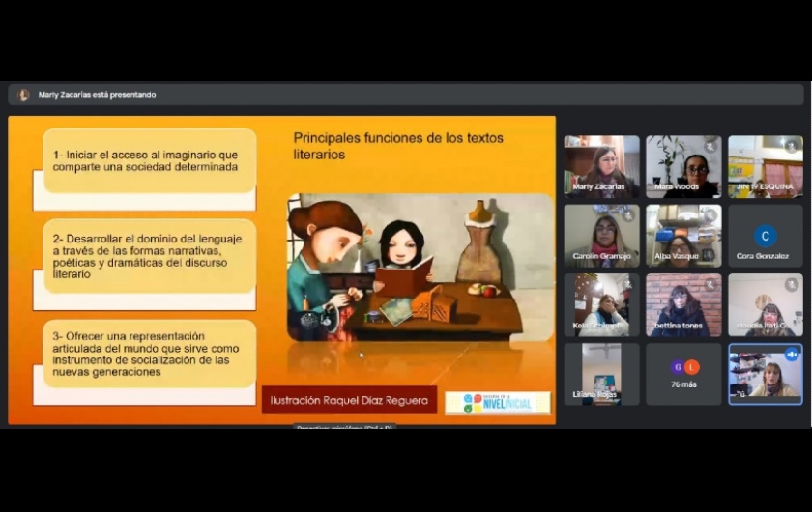This screenshot has height=512, width=812.
Task: Click the muted mic icon on Alba Vasque's tile
Action: click(710, 215)
